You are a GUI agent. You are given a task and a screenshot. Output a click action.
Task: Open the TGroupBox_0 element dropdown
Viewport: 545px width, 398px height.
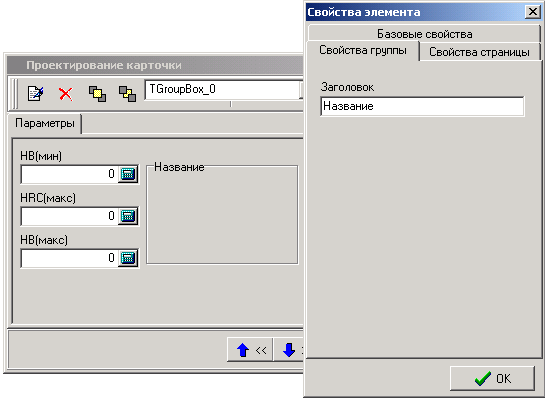[x=301, y=90]
